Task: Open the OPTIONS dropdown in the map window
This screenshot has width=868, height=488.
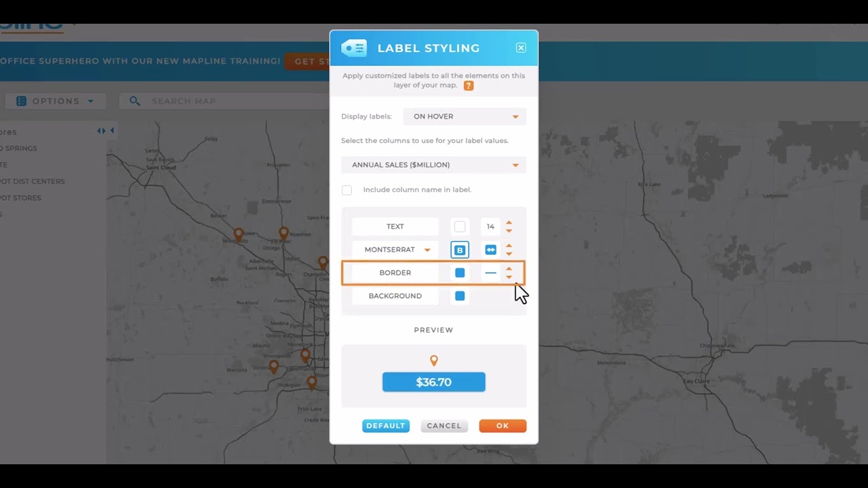Action: [55, 101]
